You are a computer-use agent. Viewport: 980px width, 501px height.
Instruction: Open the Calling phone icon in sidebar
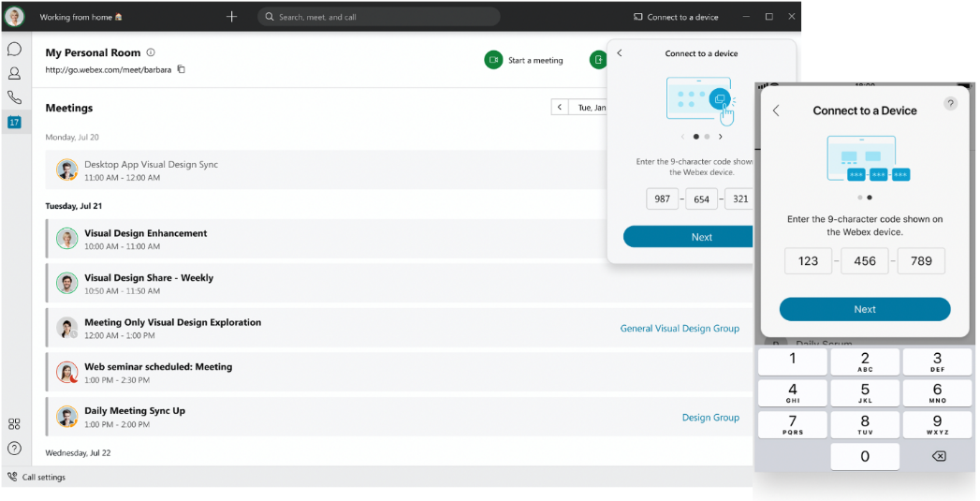(x=14, y=97)
